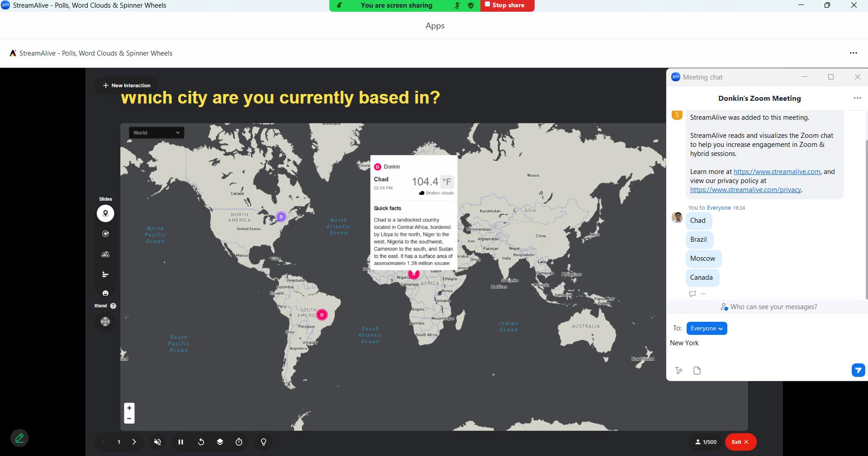Viewport: 868px width, 456px height.
Task: Open more actions for the chat message
Action: tap(703, 294)
